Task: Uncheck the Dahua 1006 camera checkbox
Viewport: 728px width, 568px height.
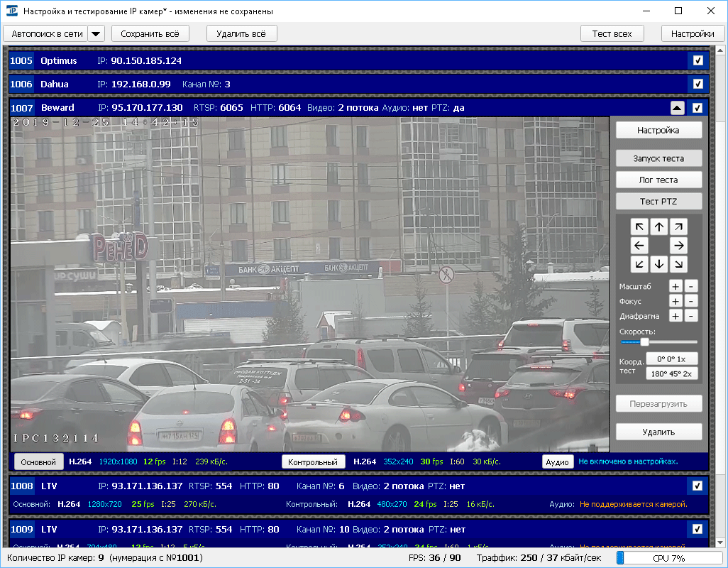Action: click(x=697, y=84)
